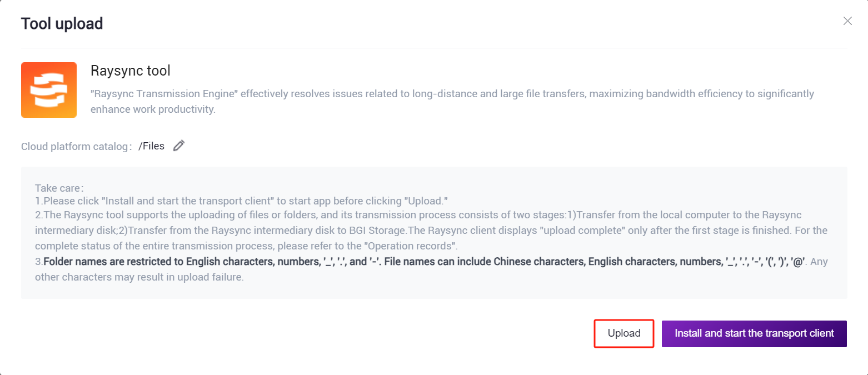Click note 2 about two transmission stages
The width and height of the screenshot is (868, 375).
point(431,229)
